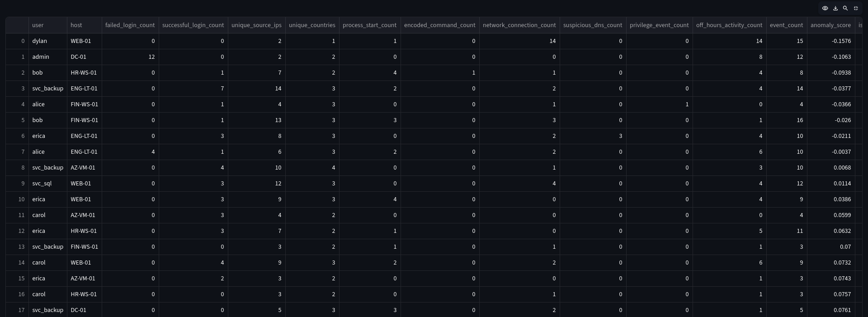
Task: Click the anomaly score 0.0732
Action: [x=831, y=263]
